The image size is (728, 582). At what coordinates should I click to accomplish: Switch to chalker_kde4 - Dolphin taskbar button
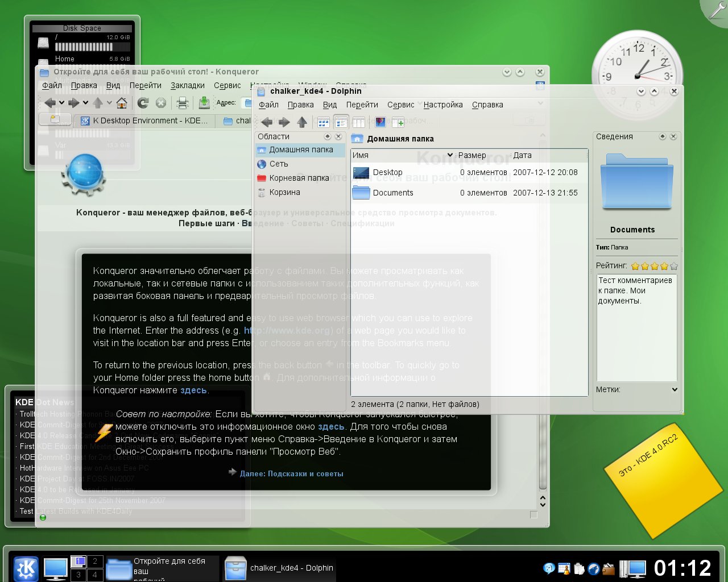279,568
